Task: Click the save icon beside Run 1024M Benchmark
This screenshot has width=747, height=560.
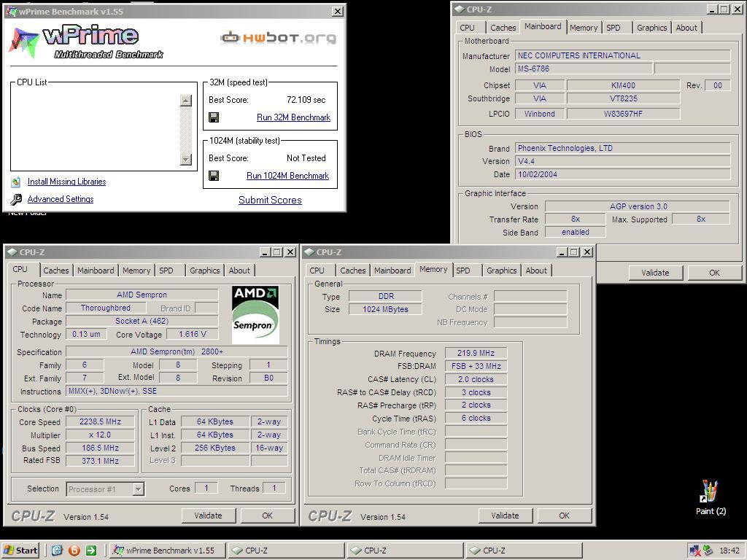Action: point(214,176)
